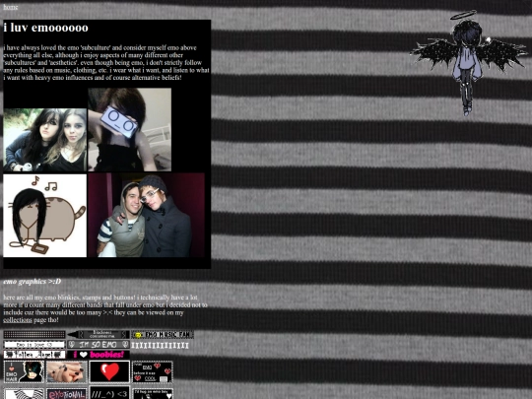
Task: Open the emo Pusheen cat image
Action: (x=44, y=216)
